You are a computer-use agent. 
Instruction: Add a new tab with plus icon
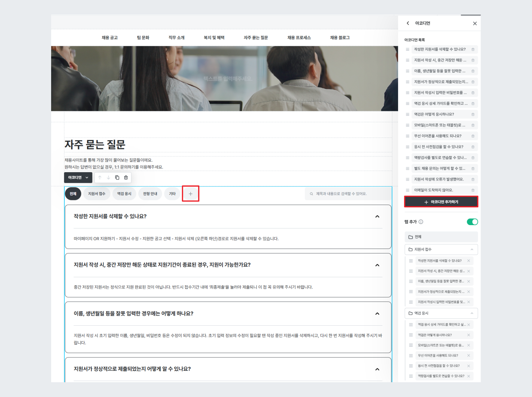191,194
